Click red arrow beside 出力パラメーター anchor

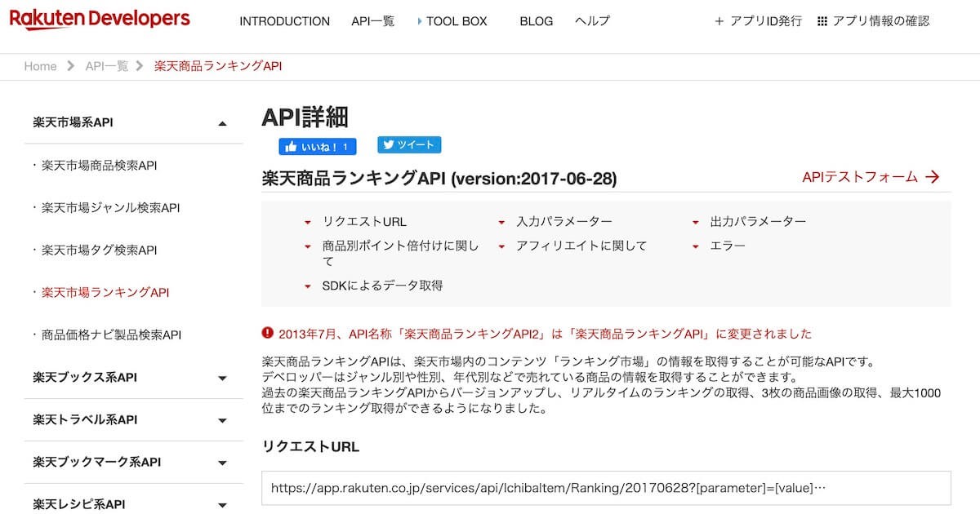tap(696, 222)
